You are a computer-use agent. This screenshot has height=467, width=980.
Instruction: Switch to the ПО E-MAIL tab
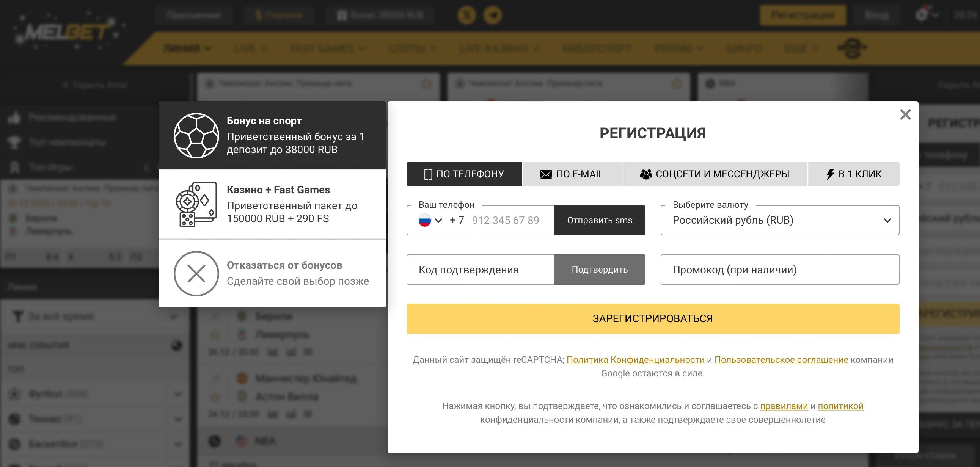572,174
